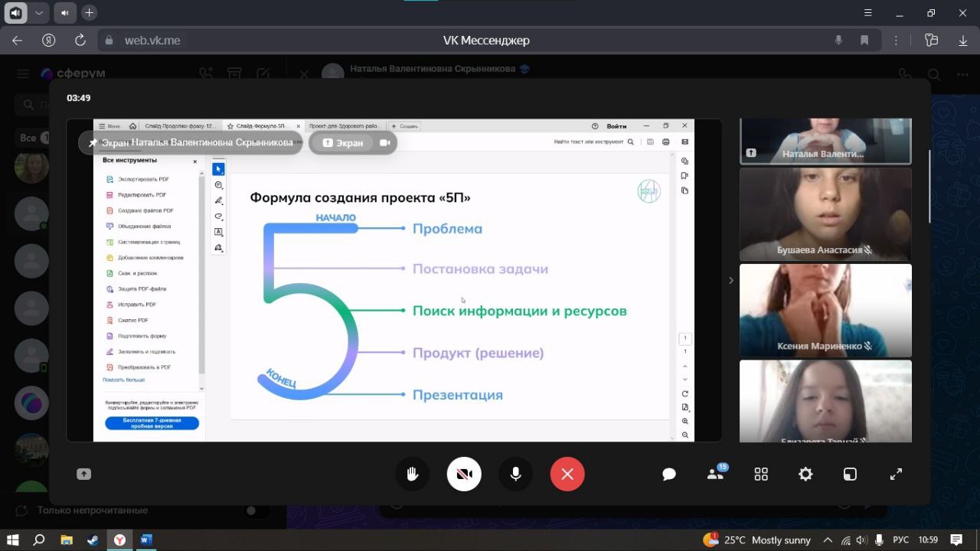Open the weather widget 25°C Mostly sunny
The height and width of the screenshot is (551, 980).
(756, 540)
